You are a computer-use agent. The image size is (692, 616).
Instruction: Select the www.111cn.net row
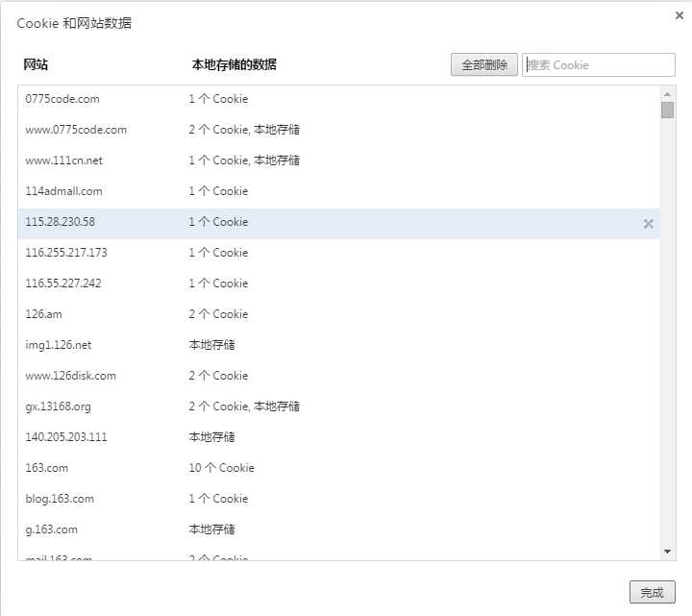339,160
